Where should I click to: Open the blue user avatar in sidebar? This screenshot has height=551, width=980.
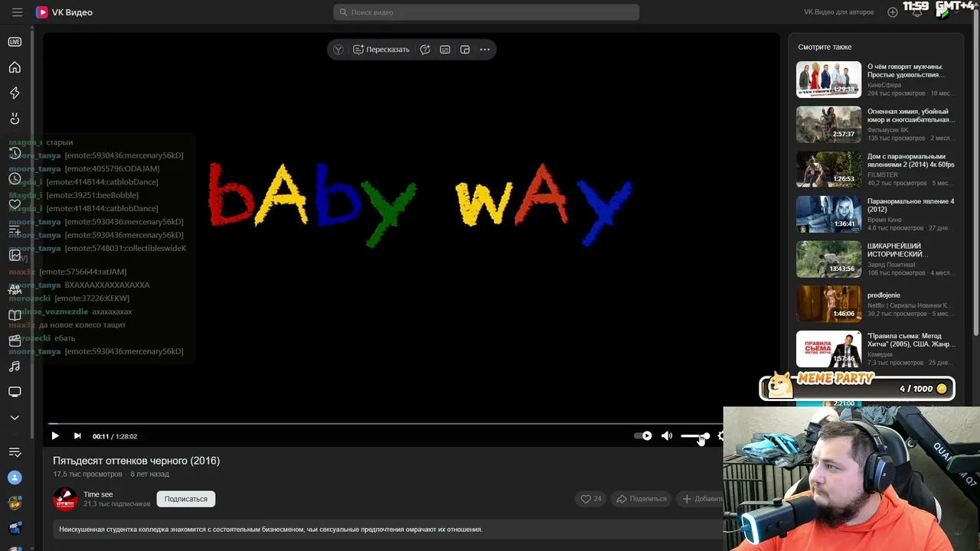click(x=15, y=478)
